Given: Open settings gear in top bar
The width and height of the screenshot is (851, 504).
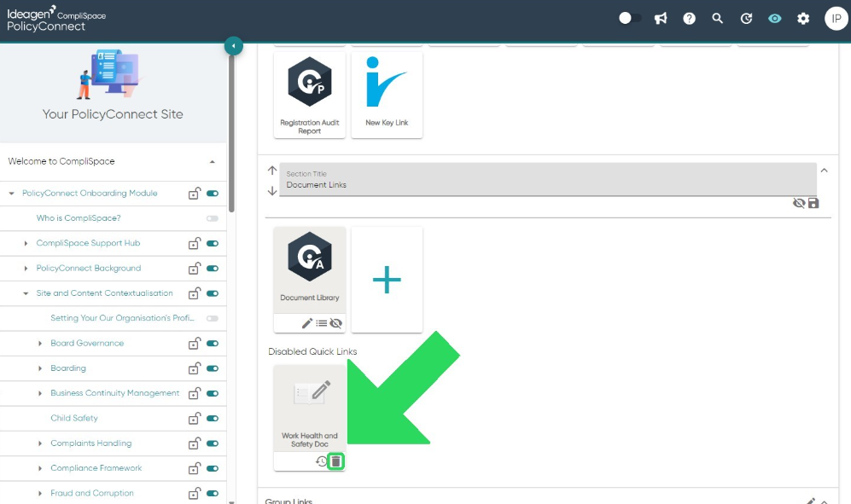Looking at the screenshot, I should pyautogui.click(x=803, y=19).
